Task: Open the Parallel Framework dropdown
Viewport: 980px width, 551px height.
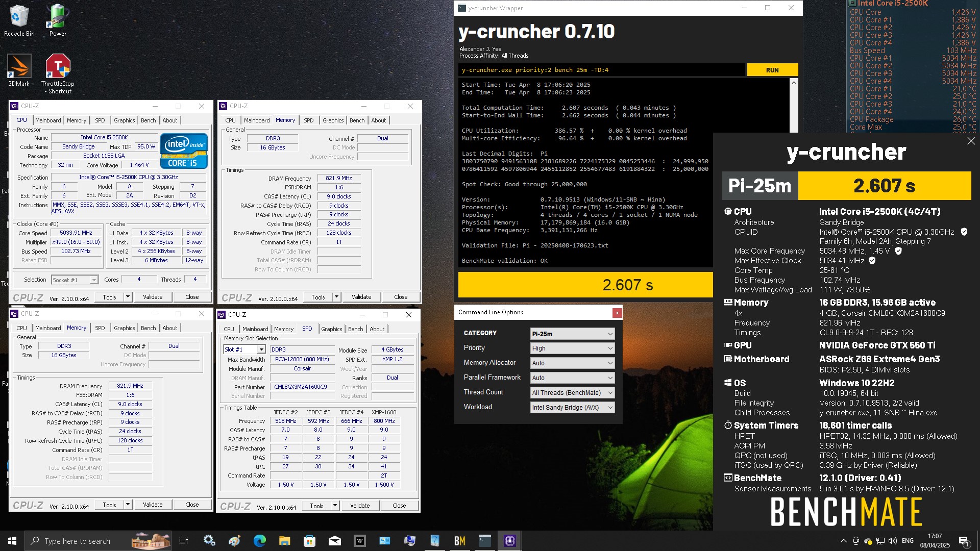Action: click(x=572, y=378)
